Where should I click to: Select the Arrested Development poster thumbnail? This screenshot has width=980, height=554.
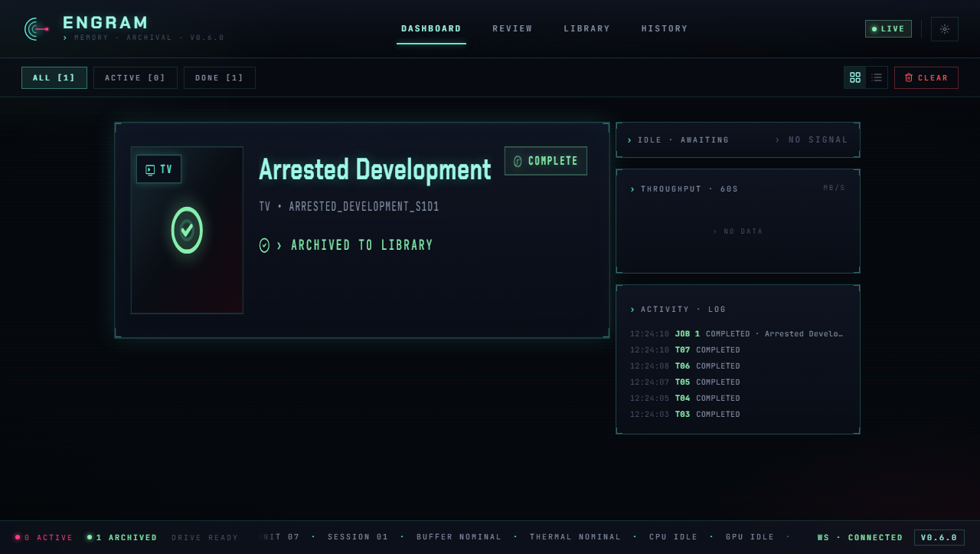187,230
